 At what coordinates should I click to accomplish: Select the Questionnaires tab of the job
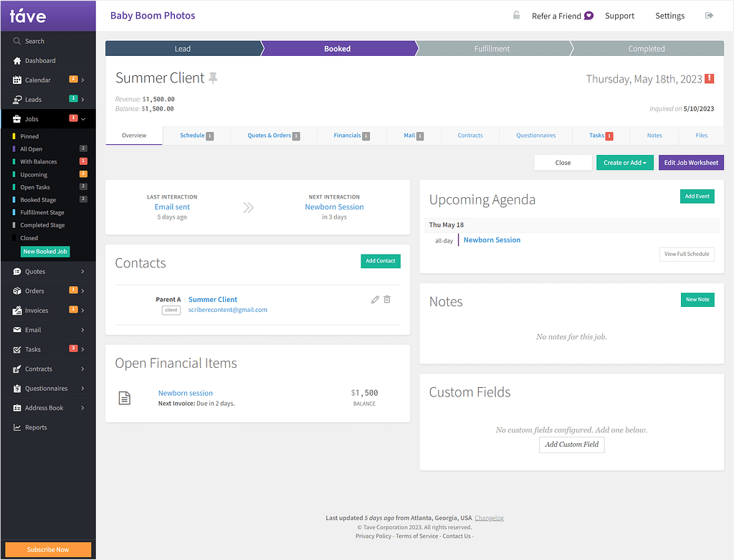(x=536, y=136)
